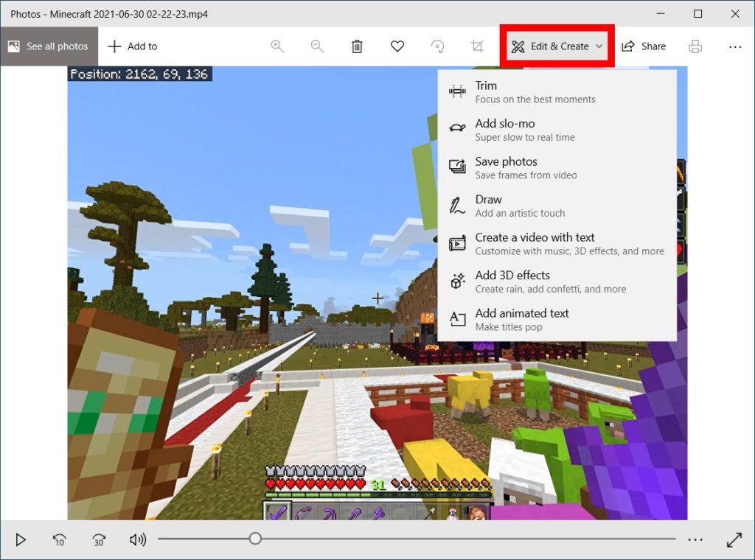Minimize the Photos window
Image resolution: width=755 pixels, height=560 pixels.
click(661, 13)
